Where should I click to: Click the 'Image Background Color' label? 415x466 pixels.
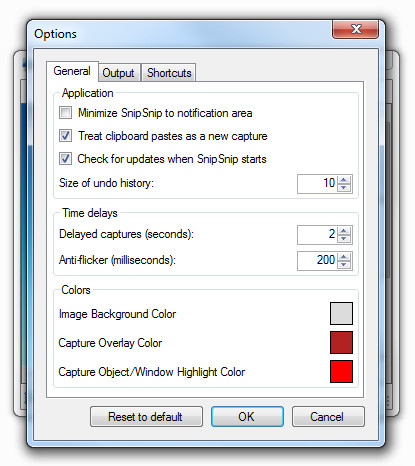click(x=117, y=314)
